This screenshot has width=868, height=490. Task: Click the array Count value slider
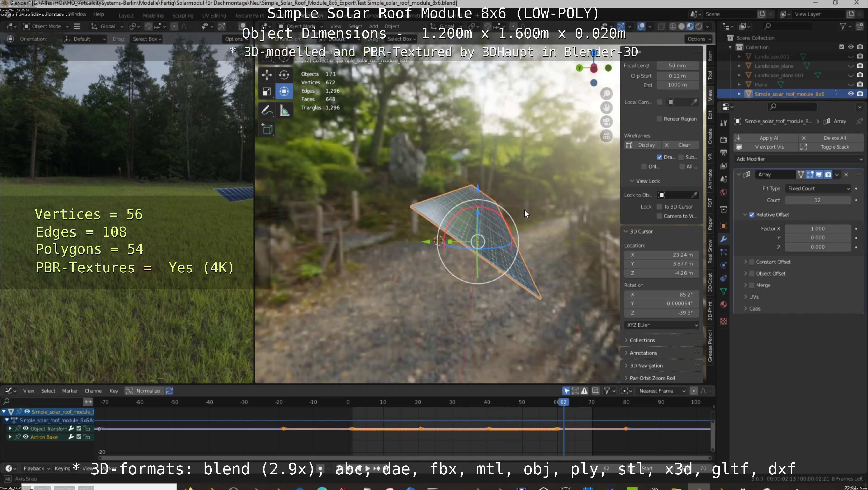pos(817,200)
